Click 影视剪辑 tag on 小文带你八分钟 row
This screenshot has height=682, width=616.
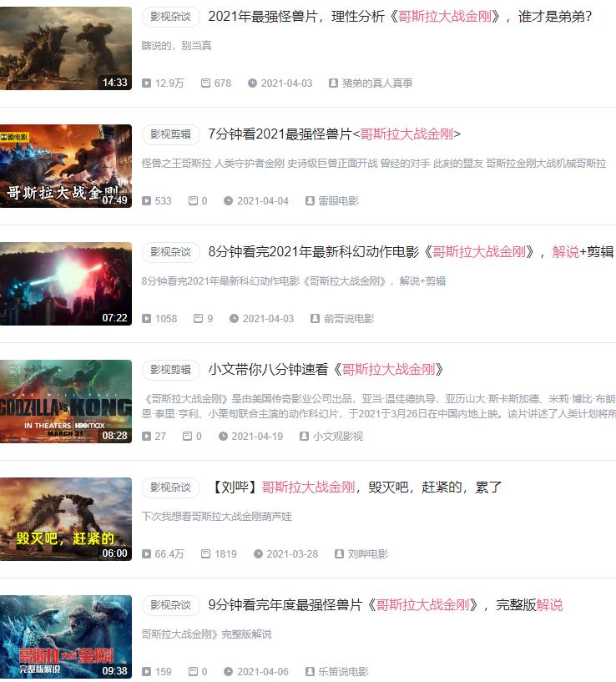[x=170, y=370]
